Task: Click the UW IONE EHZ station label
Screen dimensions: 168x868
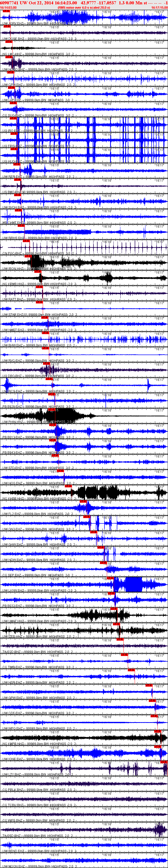Action: click(39, 759)
